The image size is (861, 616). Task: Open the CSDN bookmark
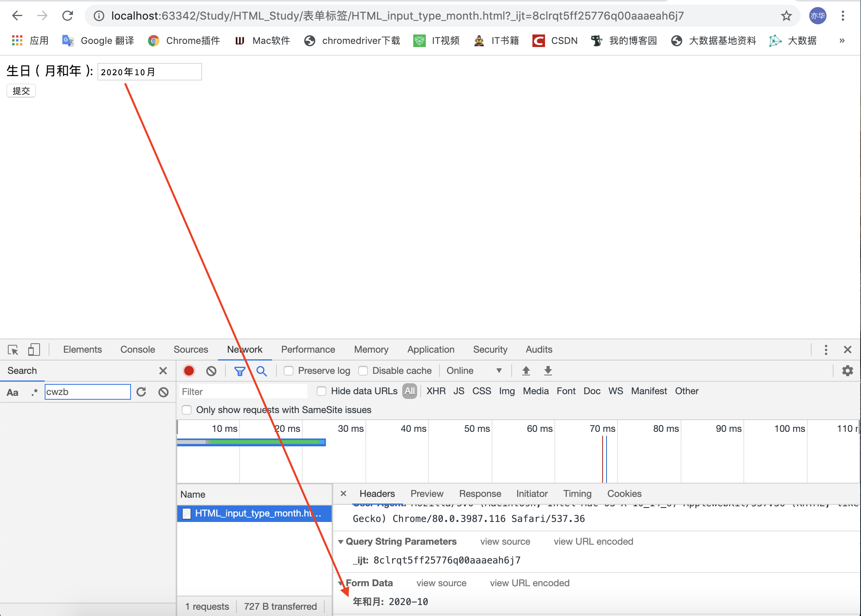click(555, 40)
